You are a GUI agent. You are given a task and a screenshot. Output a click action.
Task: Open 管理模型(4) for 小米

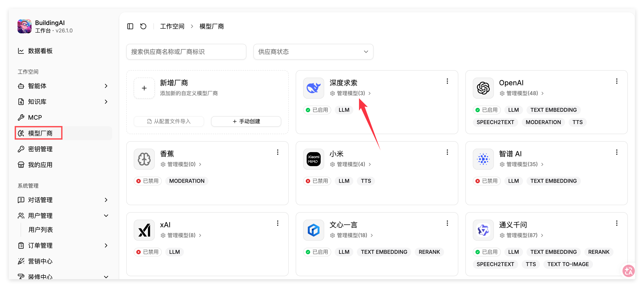[x=350, y=164]
